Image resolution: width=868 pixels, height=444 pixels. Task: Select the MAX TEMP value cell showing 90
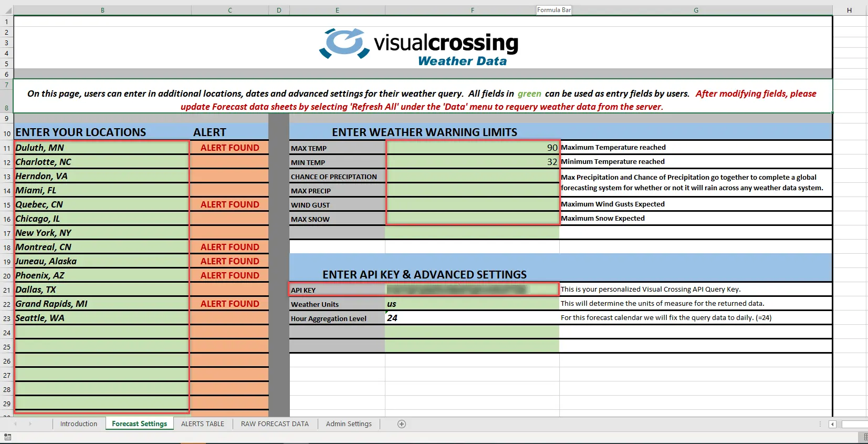472,148
